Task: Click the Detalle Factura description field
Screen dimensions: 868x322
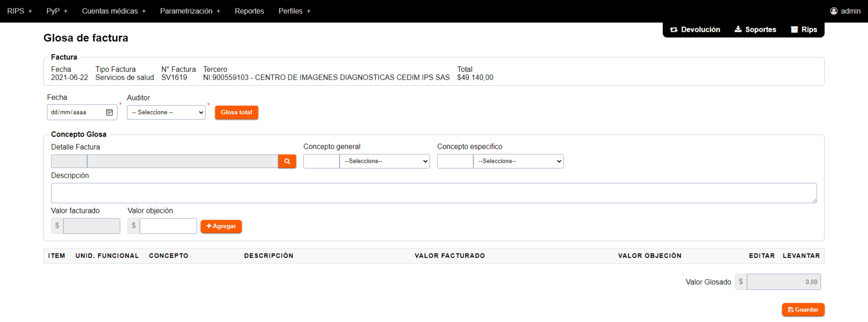Action: [x=183, y=161]
